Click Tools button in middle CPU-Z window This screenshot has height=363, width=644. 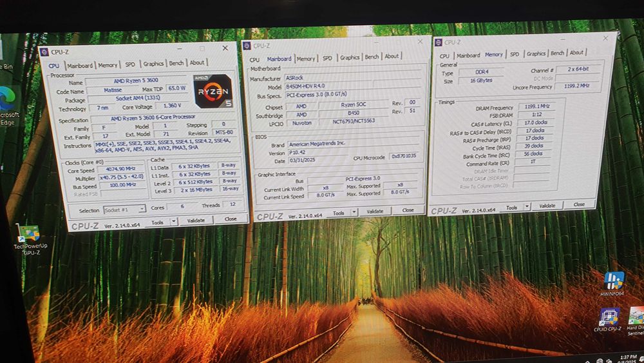coord(339,213)
